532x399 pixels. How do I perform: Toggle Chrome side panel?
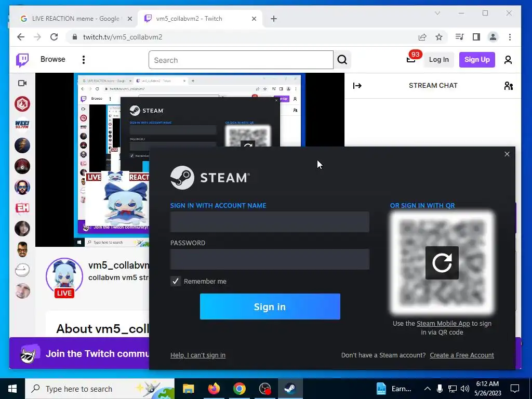(x=476, y=37)
